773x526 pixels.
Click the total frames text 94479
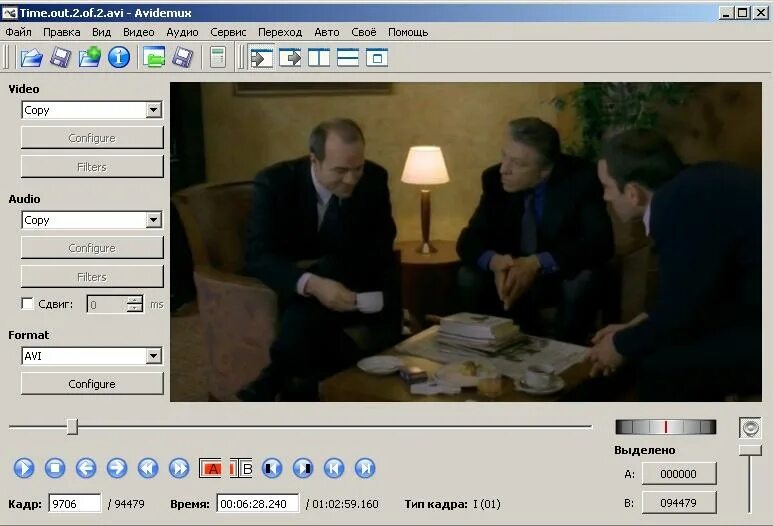(x=129, y=504)
